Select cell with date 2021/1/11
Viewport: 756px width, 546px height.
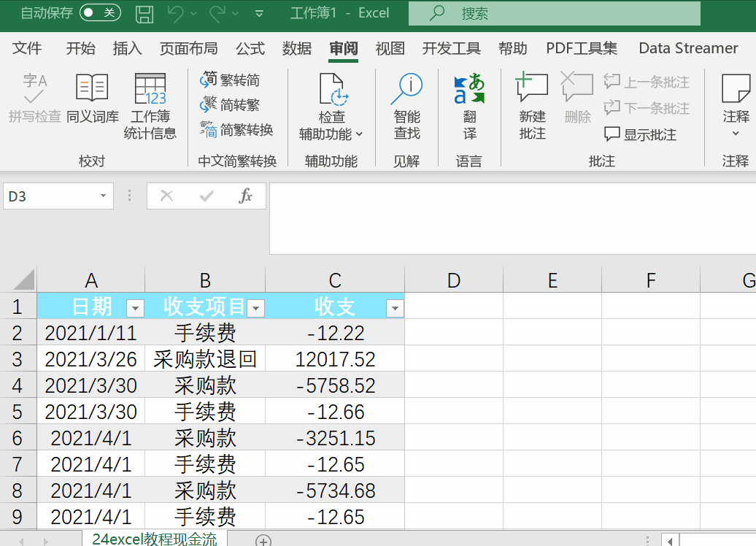(x=90, y=333)
